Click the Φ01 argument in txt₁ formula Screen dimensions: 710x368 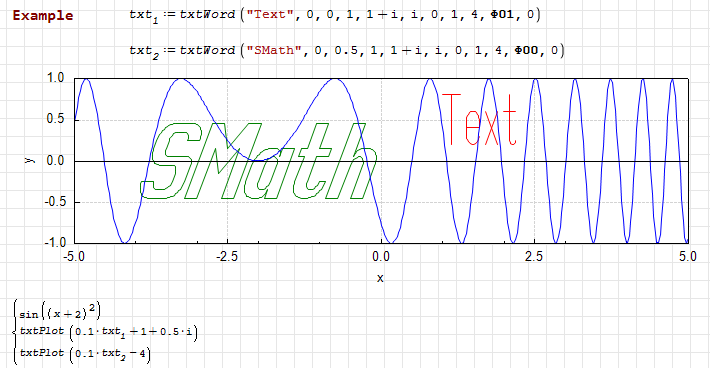pyautogui.click(x=503, y=14)
